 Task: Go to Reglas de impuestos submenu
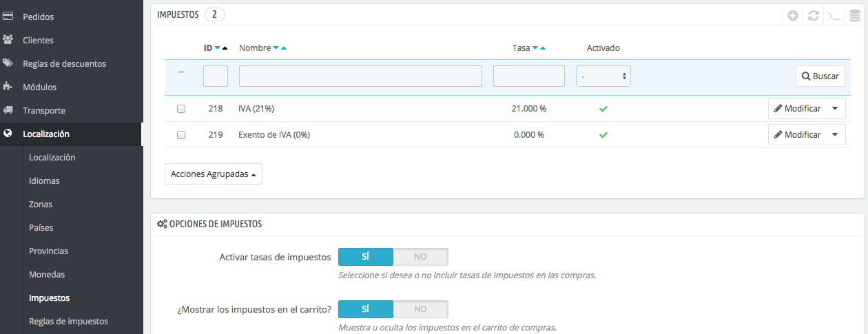69,322
